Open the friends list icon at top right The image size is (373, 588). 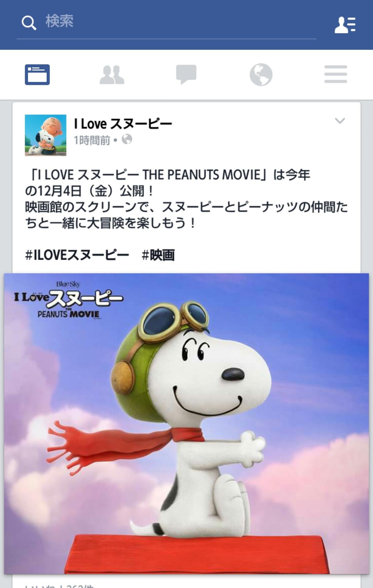tap(345, 24)
